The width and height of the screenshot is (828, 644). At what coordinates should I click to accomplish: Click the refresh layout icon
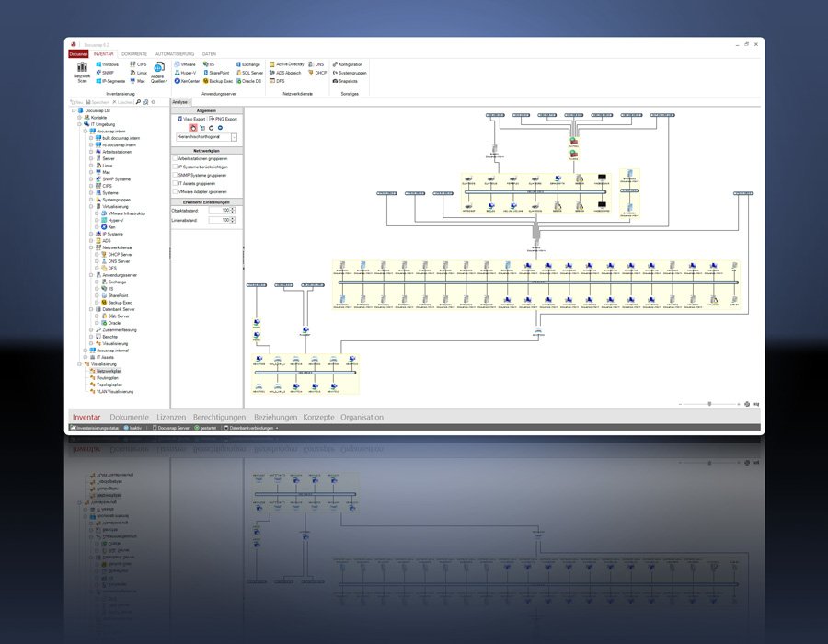point(212,128)
